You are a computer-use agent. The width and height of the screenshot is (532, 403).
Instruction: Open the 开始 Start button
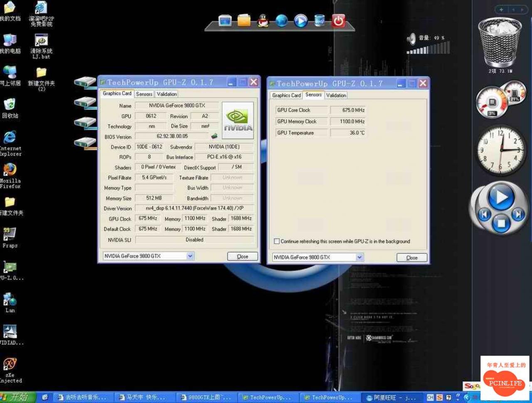pos(17,397)
